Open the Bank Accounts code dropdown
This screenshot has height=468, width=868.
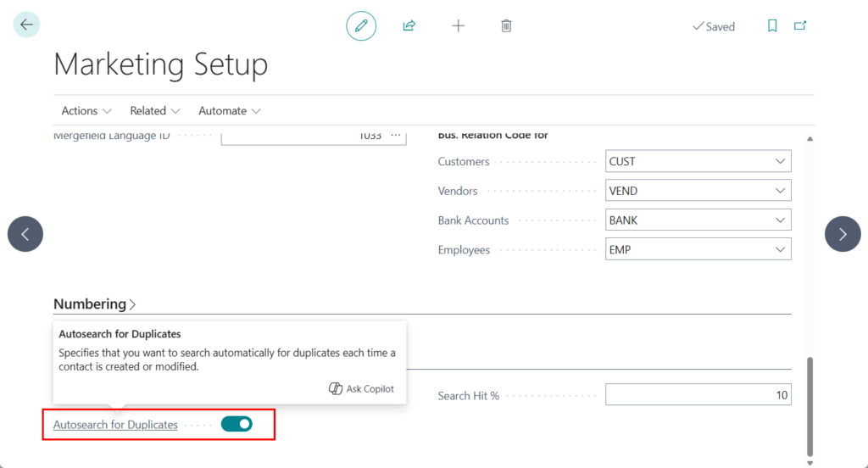[780, 220]
